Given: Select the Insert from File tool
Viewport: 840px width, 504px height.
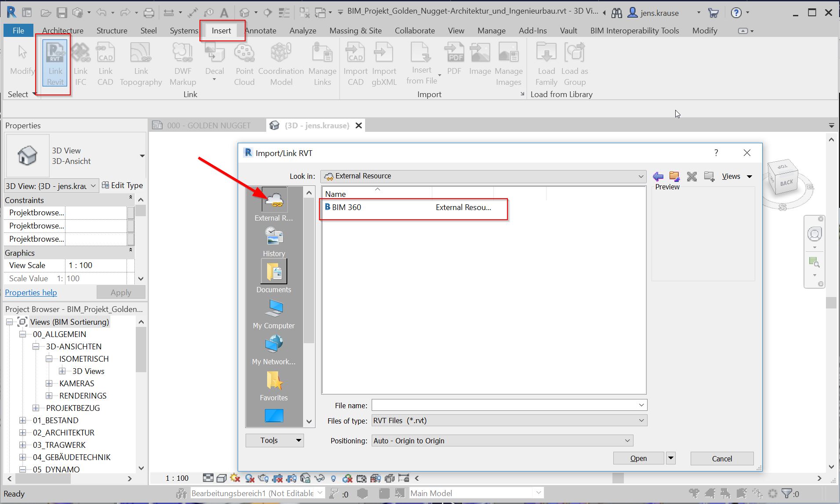Looking at the screenshot, I should [420, 64].
